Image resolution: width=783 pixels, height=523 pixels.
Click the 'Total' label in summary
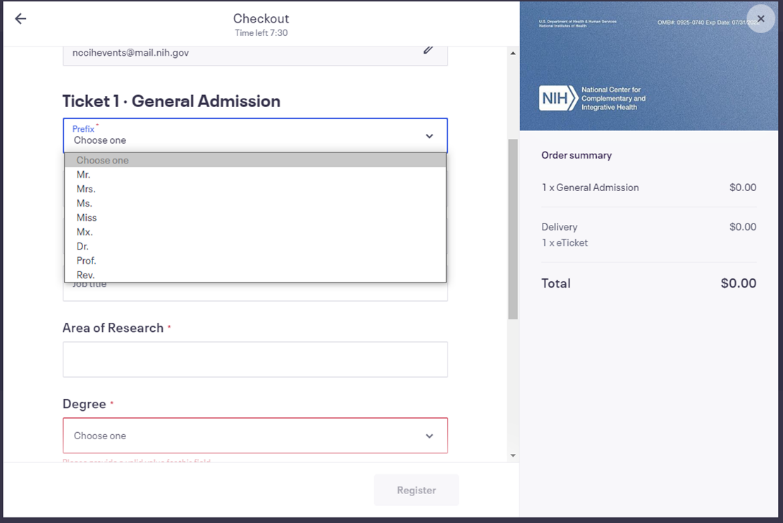coord(556,283)
